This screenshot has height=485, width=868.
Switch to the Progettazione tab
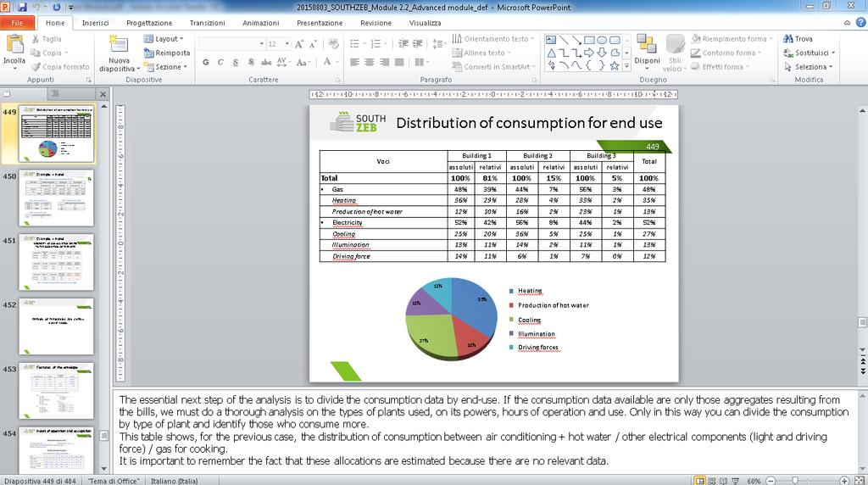click(x=149, y=23)
